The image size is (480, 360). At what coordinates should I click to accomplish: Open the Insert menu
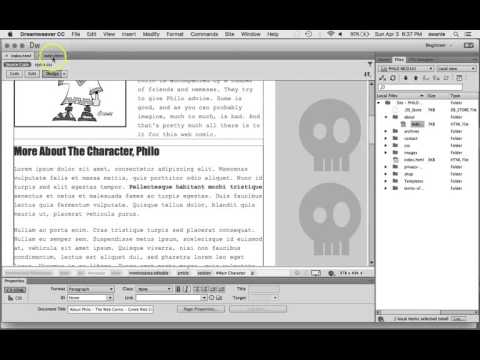coord(129,34)
